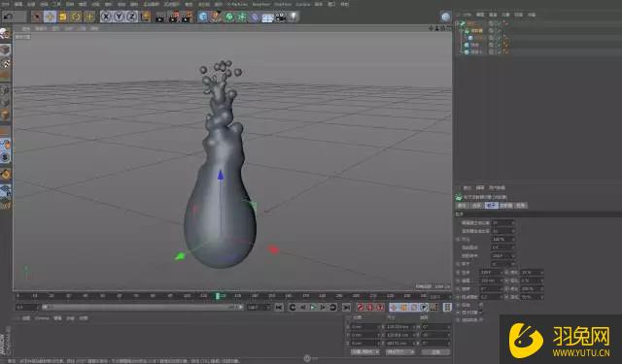Open X-Particles menu in the top menu bar
Viewport: 622px width, 364px height.
[x=237, y=4]
